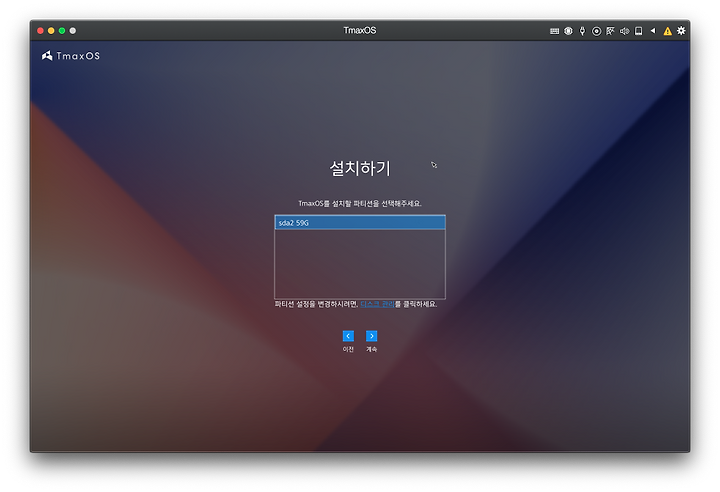Click the USB plug device icon
Image resolution: width=720 pixels, height=492 pixels.
point(582,31)
